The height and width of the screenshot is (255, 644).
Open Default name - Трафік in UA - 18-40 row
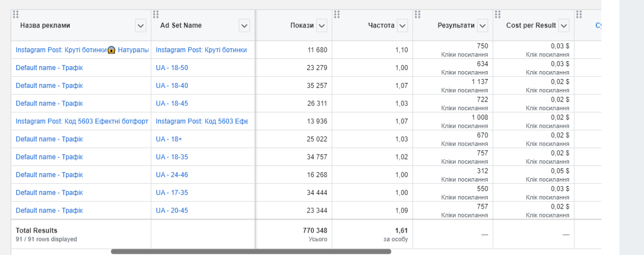tap(49, 85)
